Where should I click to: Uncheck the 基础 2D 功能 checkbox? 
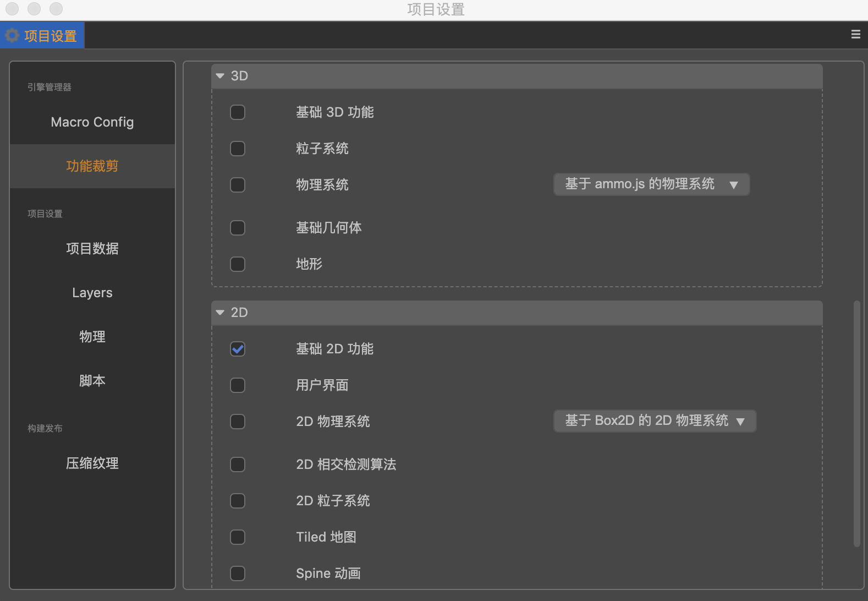click(x=238, y=349)
